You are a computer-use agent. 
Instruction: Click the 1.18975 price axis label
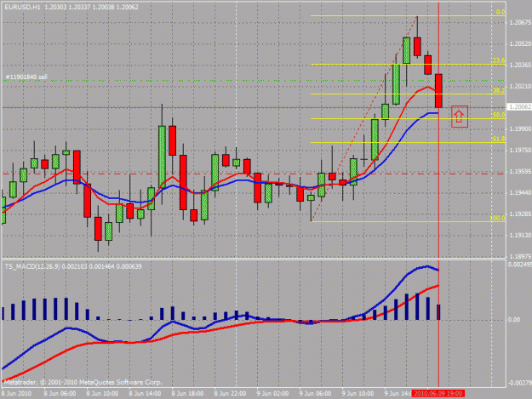[520, 256]
